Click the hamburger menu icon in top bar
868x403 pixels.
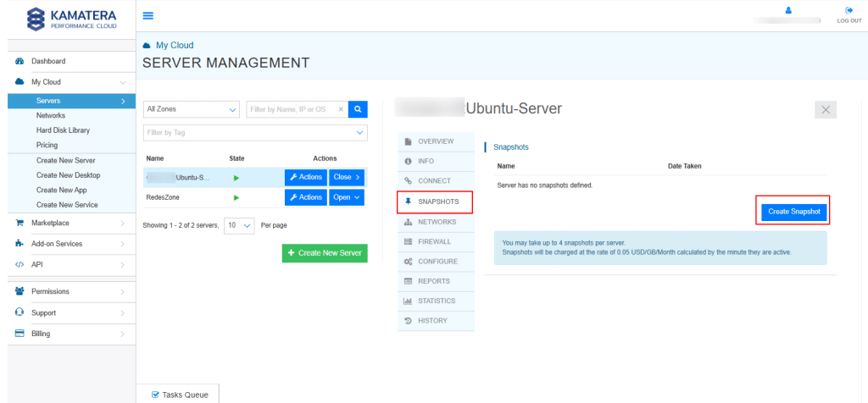148,15
